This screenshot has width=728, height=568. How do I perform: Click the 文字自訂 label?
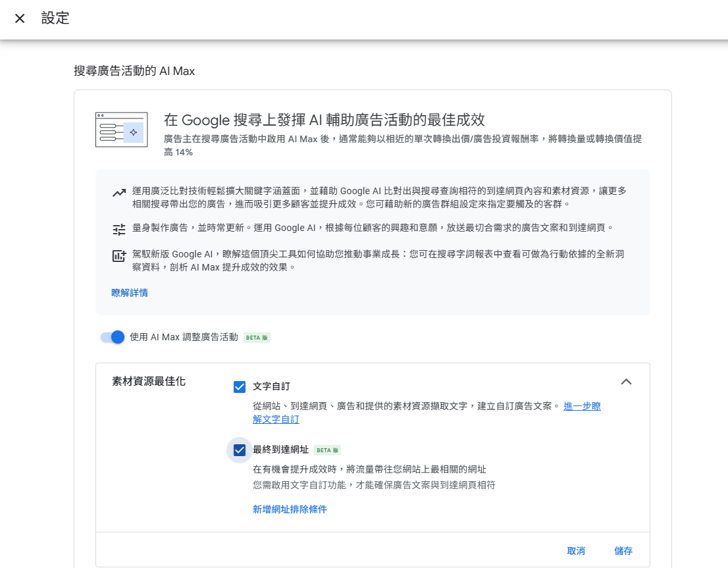tap(271, 386)
